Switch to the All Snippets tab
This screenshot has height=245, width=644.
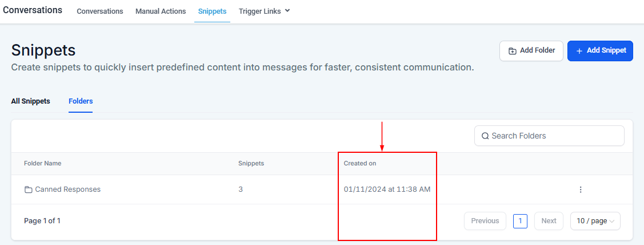tap(30, 101)
